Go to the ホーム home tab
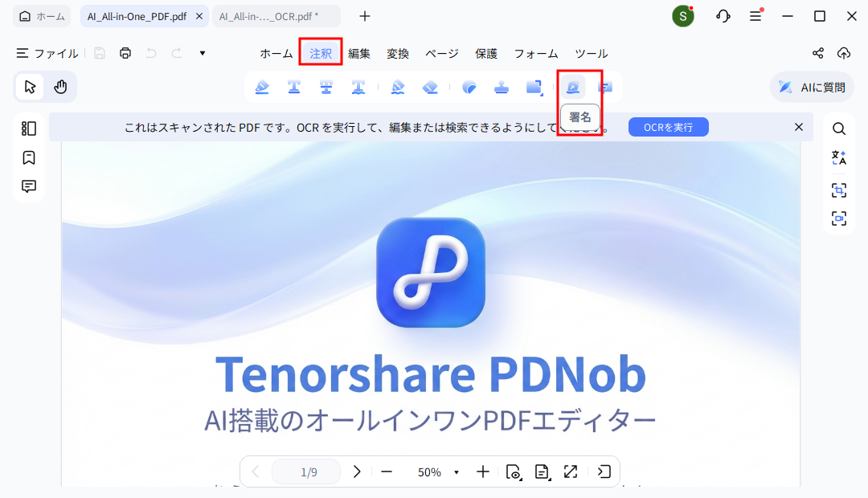 point(42,16)
